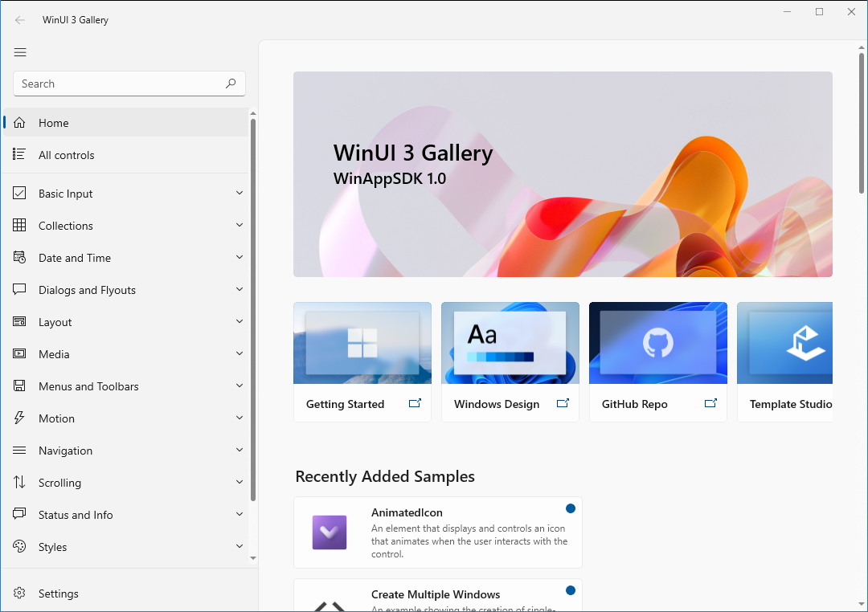Click the Media play icon
This screenshot has height=612, width=868.
coord(19,353)
